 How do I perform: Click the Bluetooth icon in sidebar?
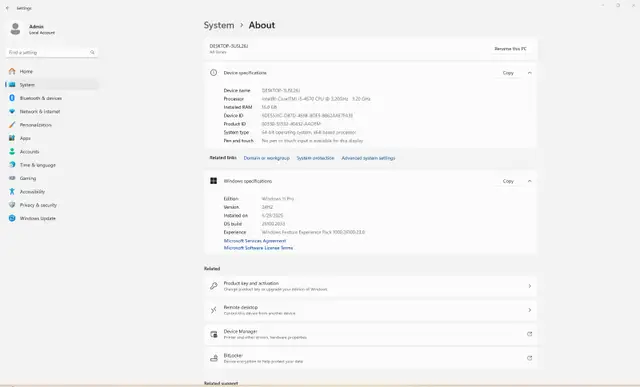[x=12, y=98]
